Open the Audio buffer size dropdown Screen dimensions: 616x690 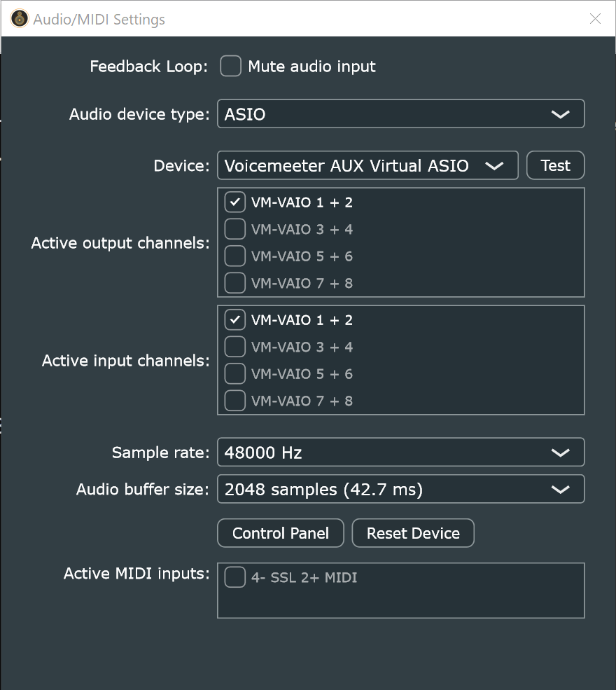click(400, 489)
